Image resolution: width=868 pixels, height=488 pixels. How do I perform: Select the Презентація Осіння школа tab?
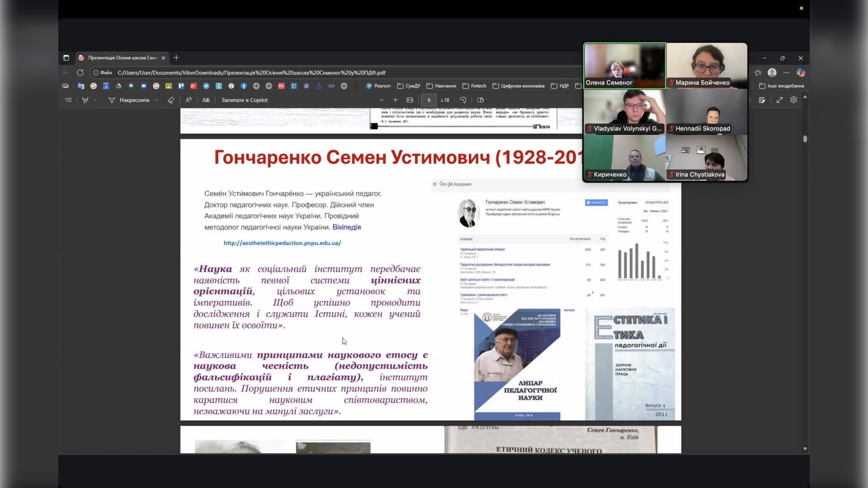121,58
